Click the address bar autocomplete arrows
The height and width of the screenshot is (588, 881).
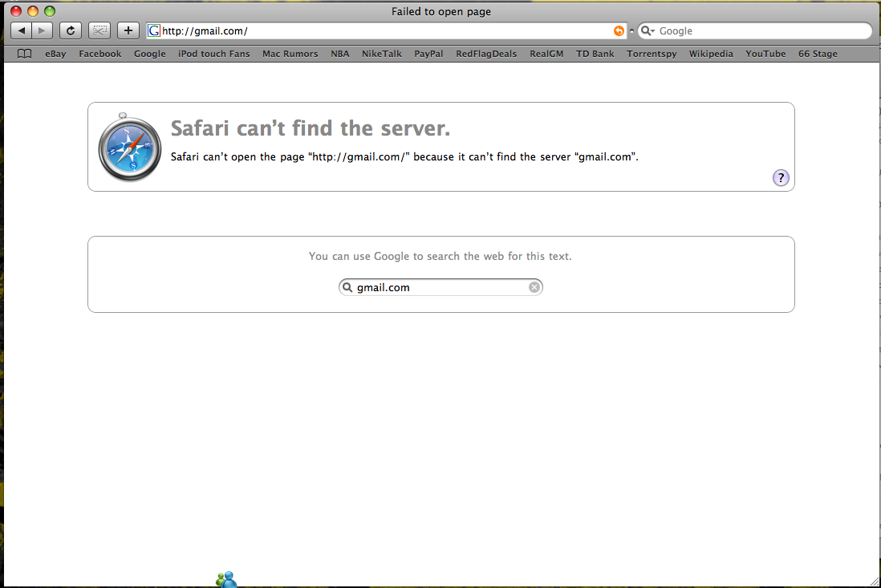tap(631, 30)
